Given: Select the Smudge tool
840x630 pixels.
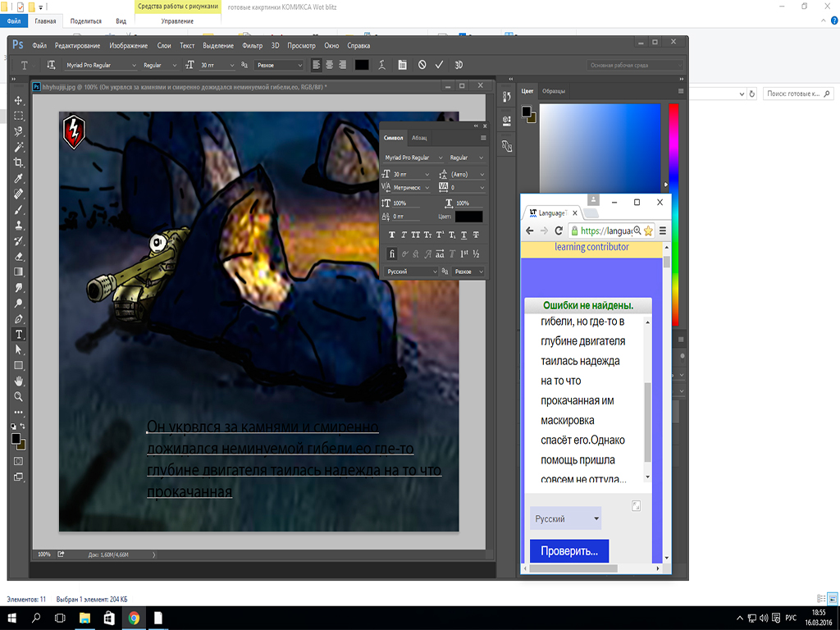Looking at the screenshot, I should [18, 288].
